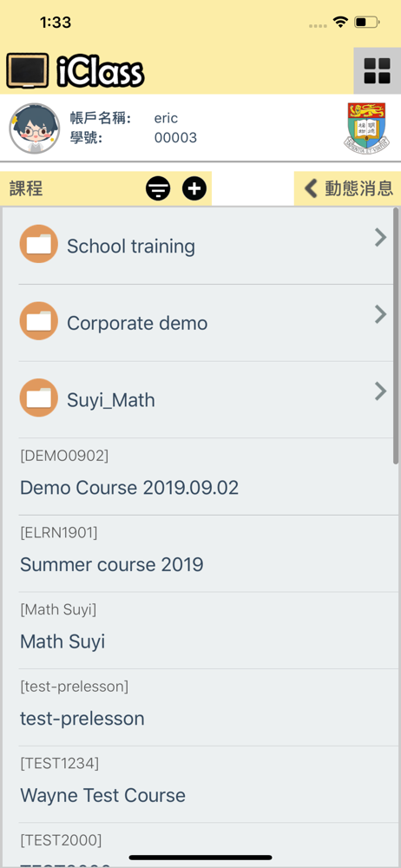Tap the Suyi_Math folder icon
This screenshot has height=868, width=401.
tap(39, 398)
